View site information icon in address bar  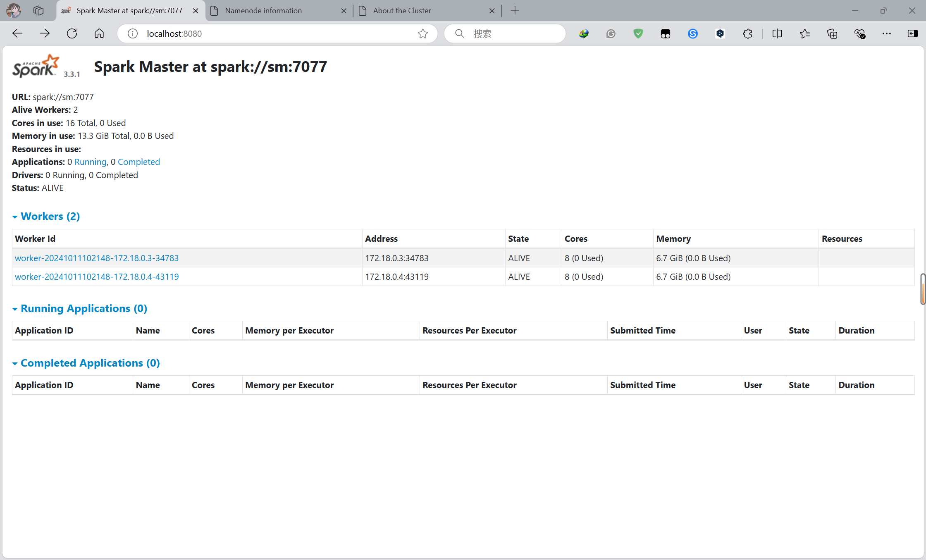click(x=132, y=33)
